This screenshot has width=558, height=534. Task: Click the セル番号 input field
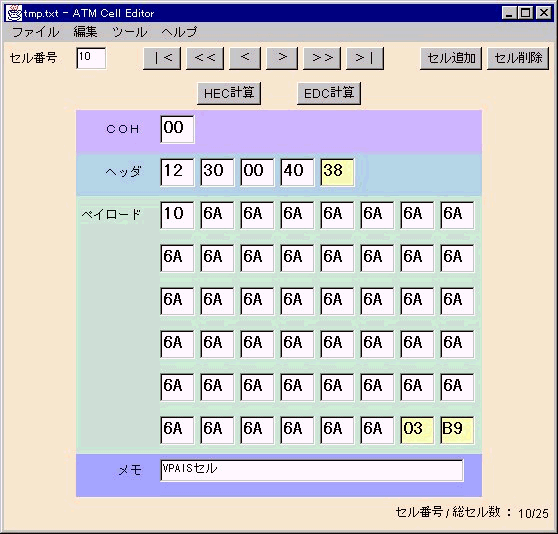click(x=91, y=58)
